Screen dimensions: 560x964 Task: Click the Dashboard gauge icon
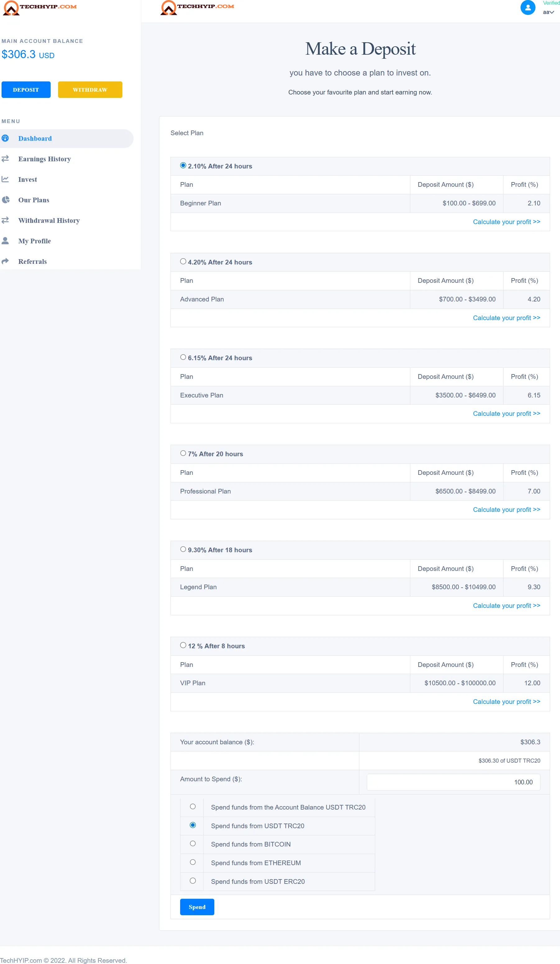pyautogui.click(x=5, y=138)
